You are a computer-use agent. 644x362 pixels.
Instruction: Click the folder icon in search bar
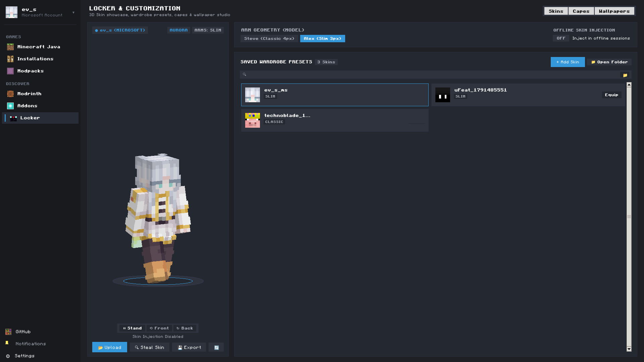[x=625, y=75]
